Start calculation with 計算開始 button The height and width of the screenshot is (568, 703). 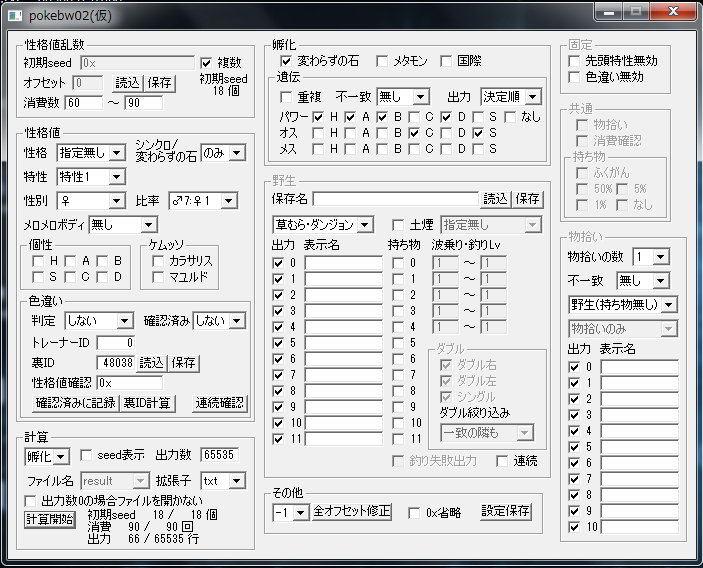pyautogui.click(x=50, y=520)
